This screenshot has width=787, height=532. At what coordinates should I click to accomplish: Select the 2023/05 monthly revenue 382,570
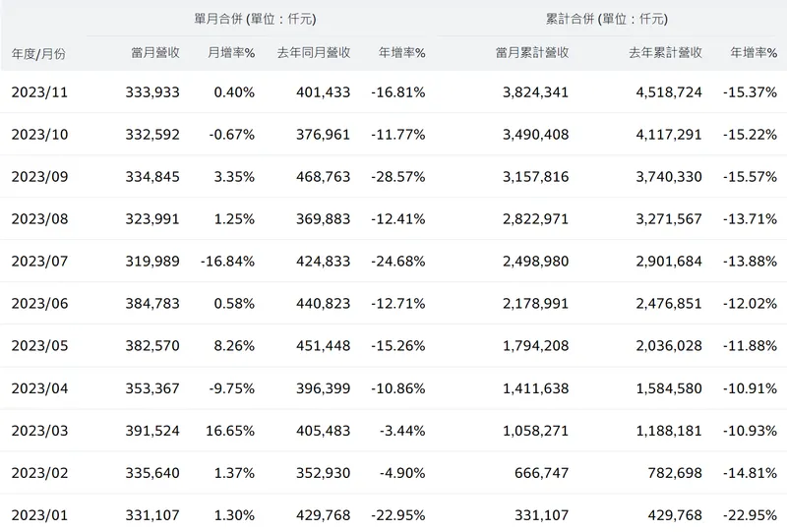click(152, 346)
